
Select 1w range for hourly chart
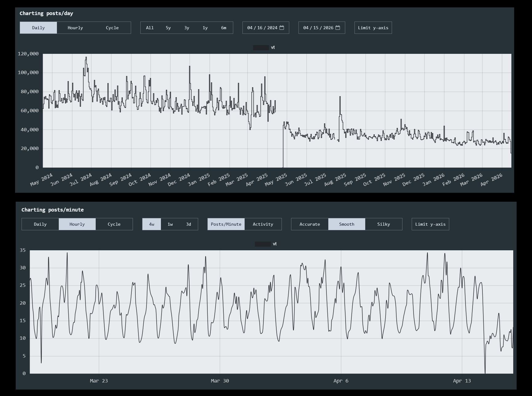click(x=170, y=224)
